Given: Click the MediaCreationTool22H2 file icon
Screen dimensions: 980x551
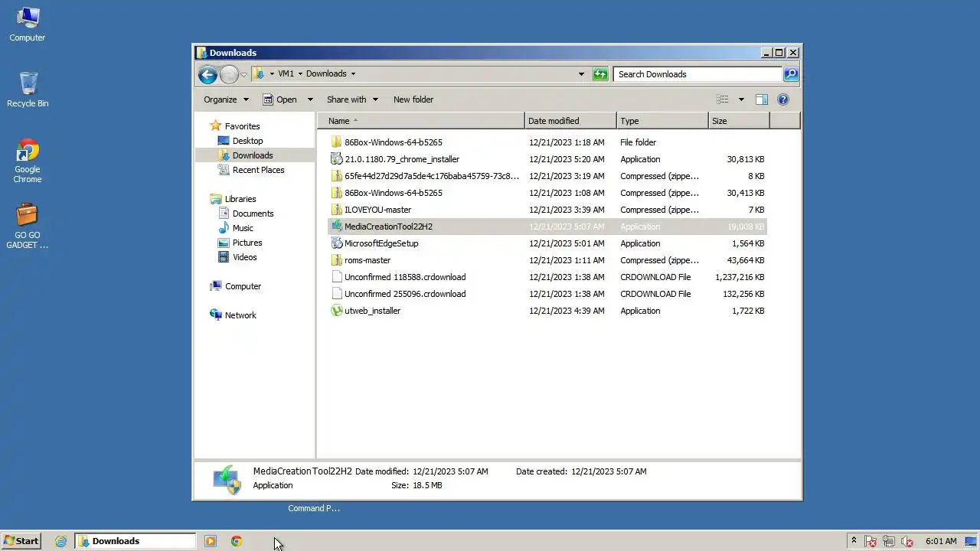Looking at the screenshot, I should click(x=336, y=227).
